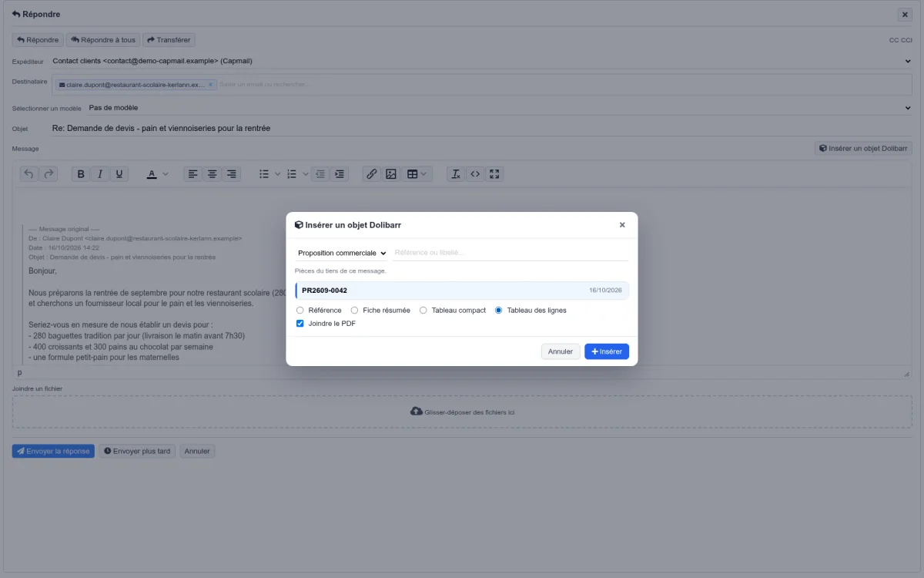The height and width of the screenshot is (578, 924).
Task: Select the Fiche résumée radio option
Action: (354, 310)
